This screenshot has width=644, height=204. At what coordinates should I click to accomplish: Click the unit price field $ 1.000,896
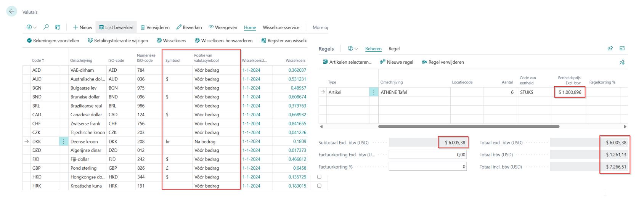(x=569, y=92)
